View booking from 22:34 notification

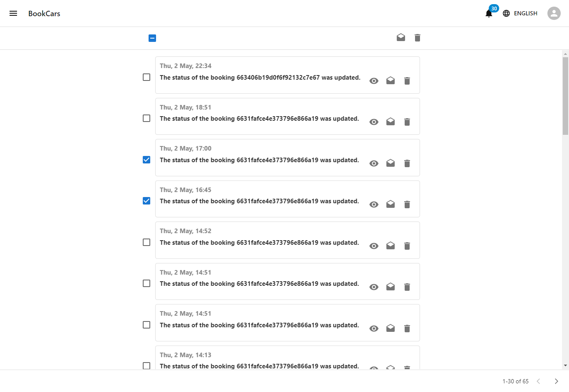pyautogui.click(x=374, y=81)
